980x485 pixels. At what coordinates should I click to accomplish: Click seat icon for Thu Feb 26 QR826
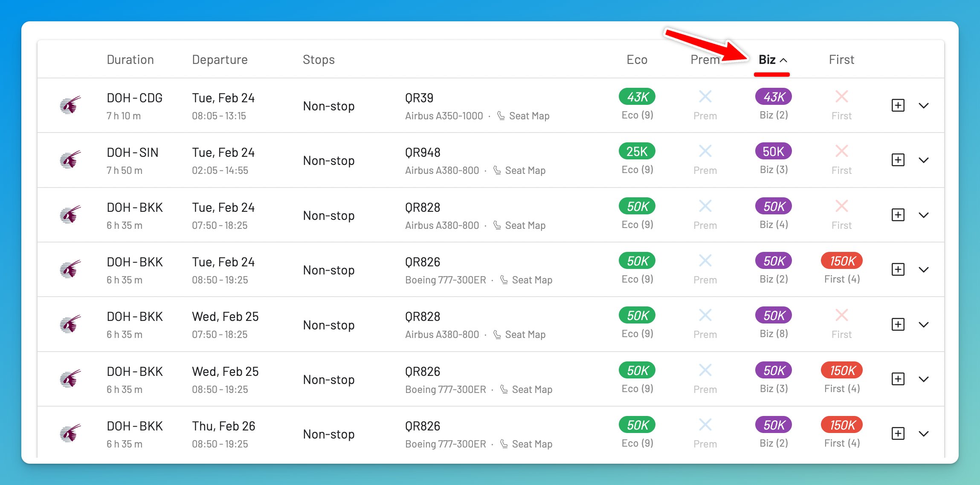coord(504,444)
